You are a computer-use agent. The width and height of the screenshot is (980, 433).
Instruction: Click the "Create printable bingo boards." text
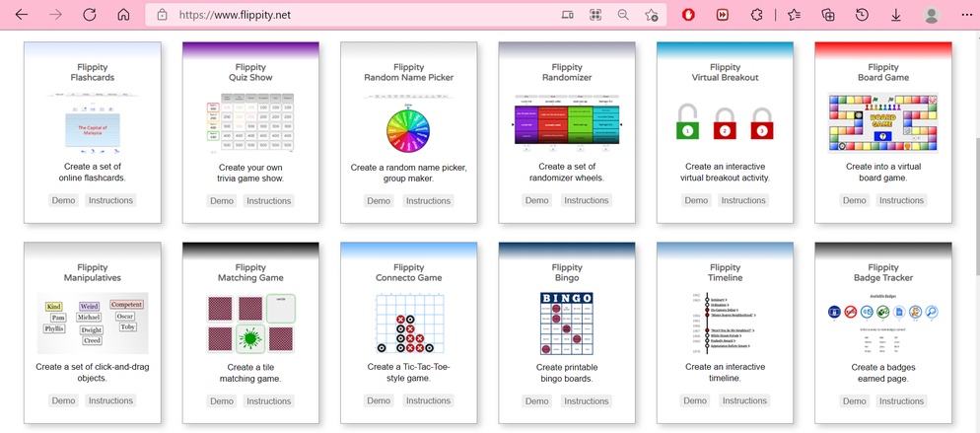click(x=567, y=373)
